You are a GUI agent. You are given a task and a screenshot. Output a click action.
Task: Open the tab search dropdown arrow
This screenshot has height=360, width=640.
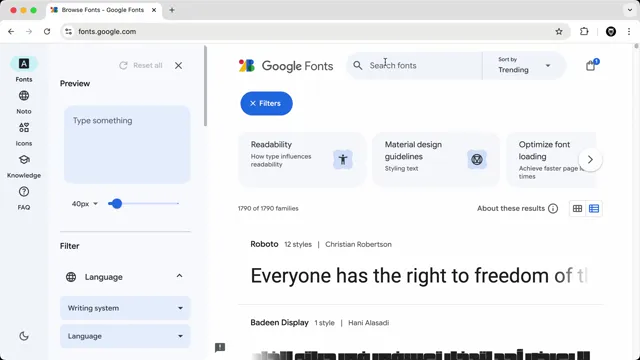pyautogui.click(x=630, y=10)
